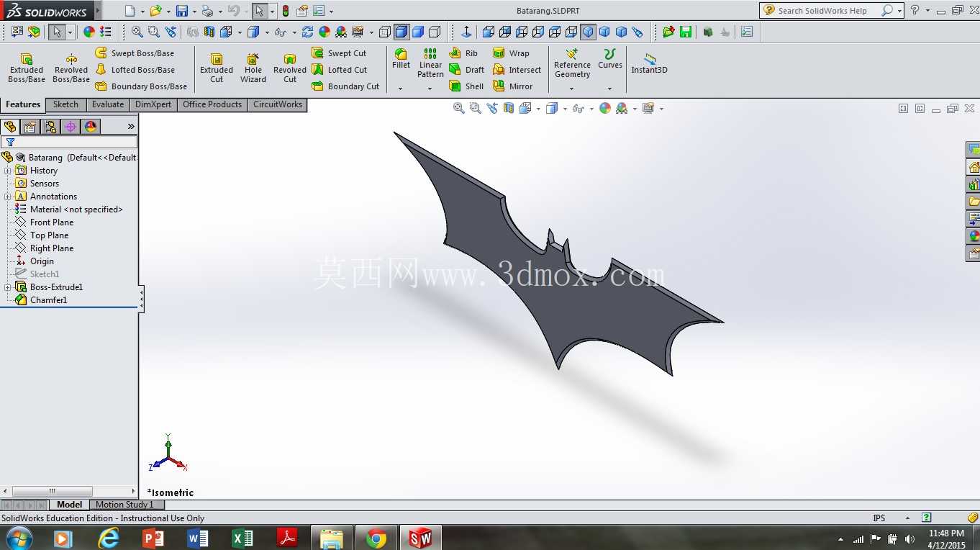Open Excel from the taskbar
Screen dimensions: 980x550
(242, 538)
